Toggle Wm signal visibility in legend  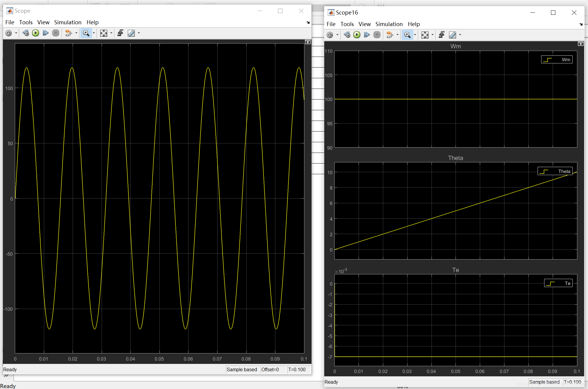coord(557,60)
